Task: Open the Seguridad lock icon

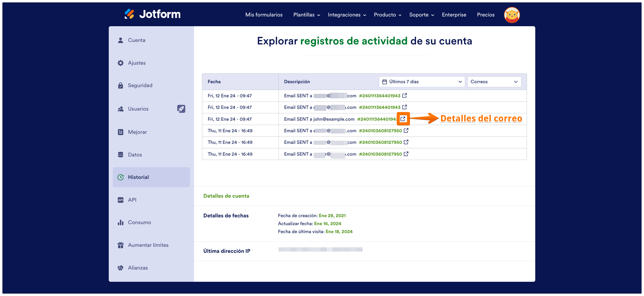Action: 120,85
